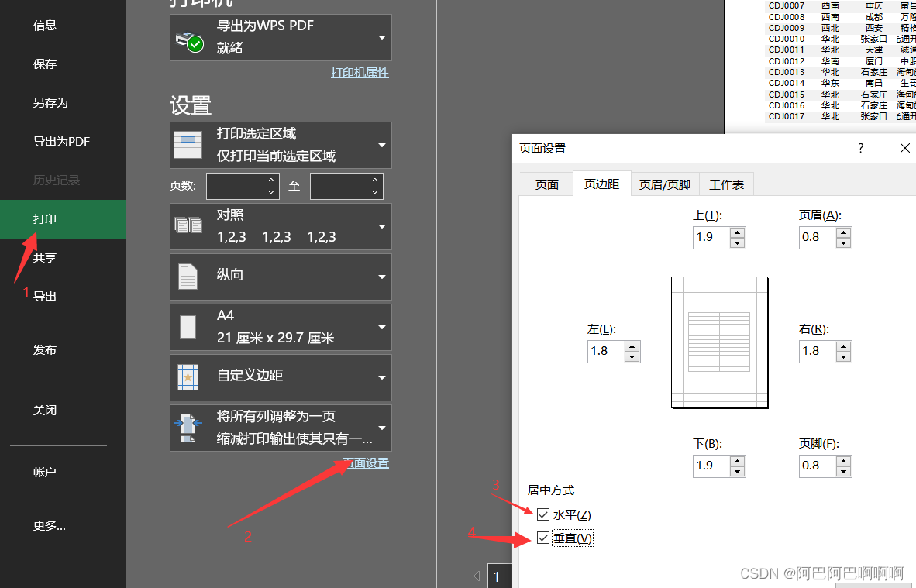Switch to the 页眉/页脚 tab
Image resolution: width=916 pixels, height=588 pixels.
(664, 184)
